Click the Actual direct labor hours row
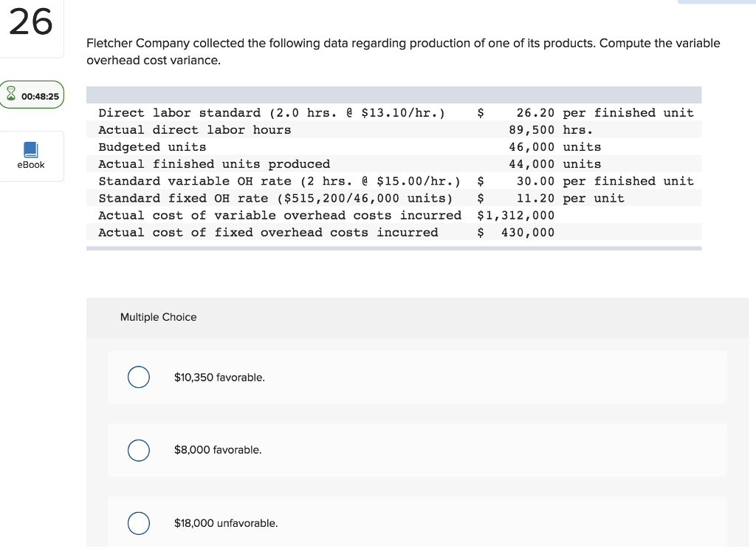This screenshot has width=756, height=549. coord(195,130)
